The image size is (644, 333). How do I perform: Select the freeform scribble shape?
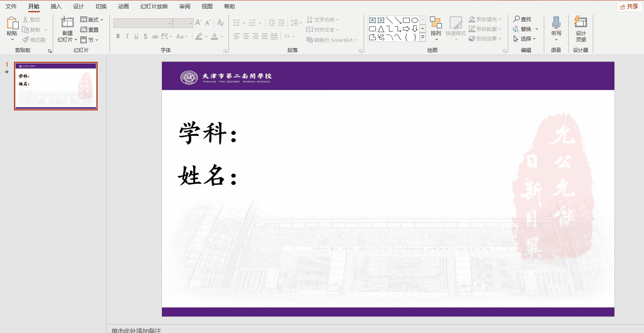tap(381, 37)
